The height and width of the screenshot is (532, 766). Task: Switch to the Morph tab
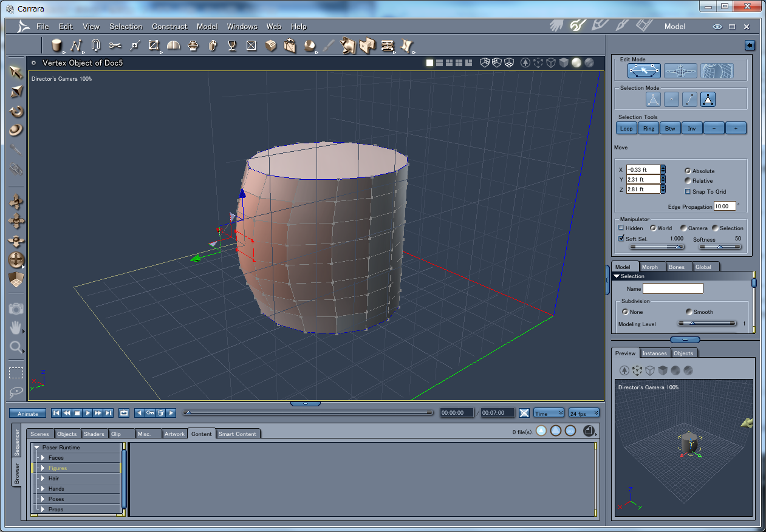pyautogui.click(x=649, y=267)
